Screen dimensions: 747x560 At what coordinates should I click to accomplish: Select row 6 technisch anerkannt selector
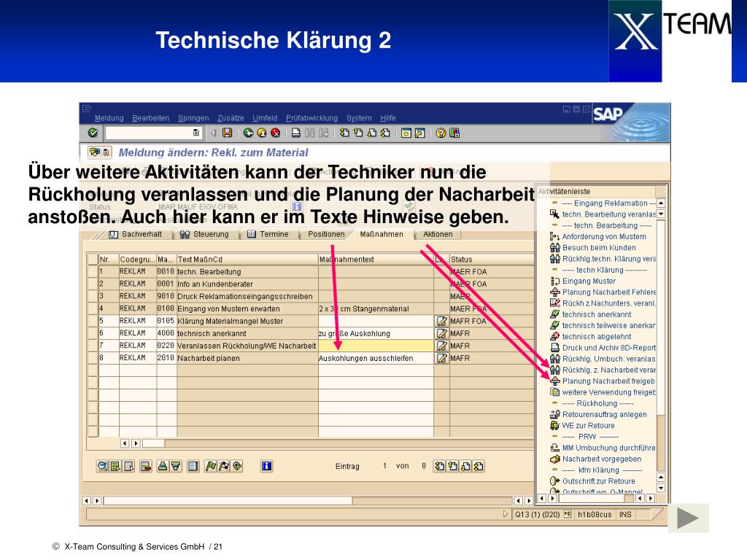93,333
